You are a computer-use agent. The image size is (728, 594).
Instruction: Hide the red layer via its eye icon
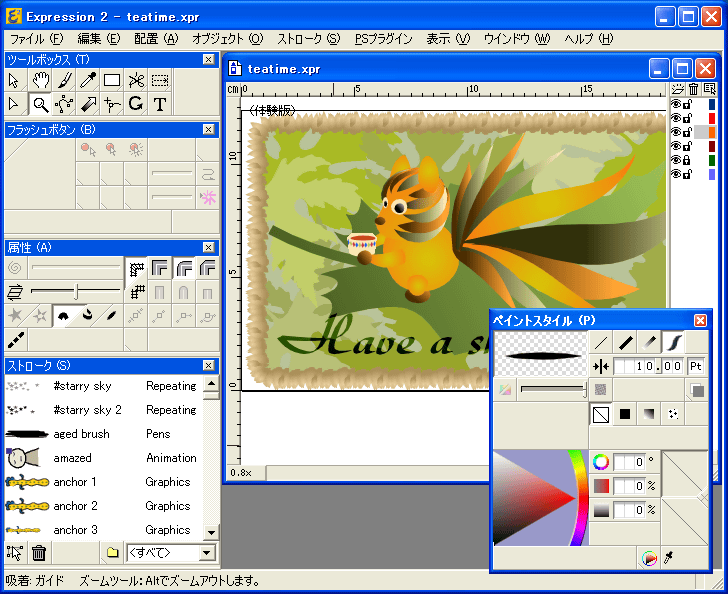coord(676,118)
